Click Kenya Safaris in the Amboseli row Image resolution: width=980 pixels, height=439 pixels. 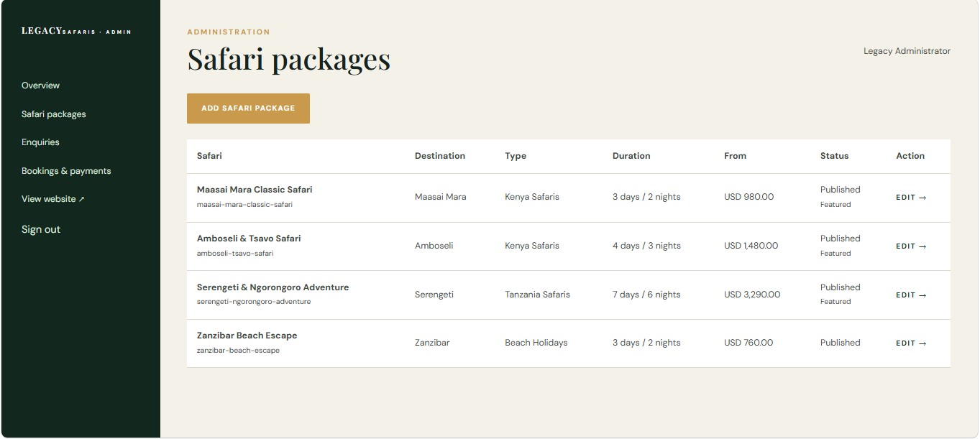click(532, 246)
